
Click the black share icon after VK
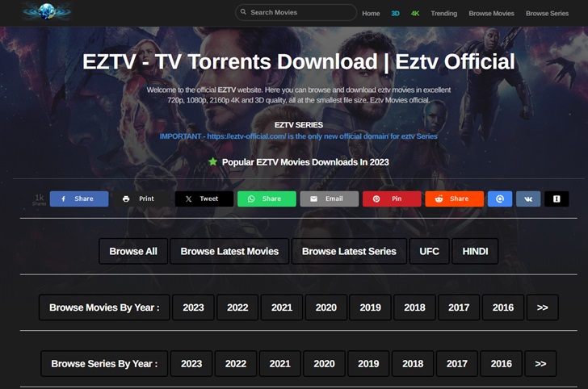(x=556, y=199)
